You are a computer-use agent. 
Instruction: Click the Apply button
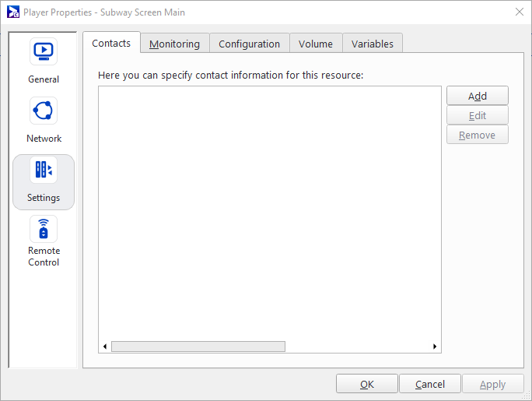point(492,384)
